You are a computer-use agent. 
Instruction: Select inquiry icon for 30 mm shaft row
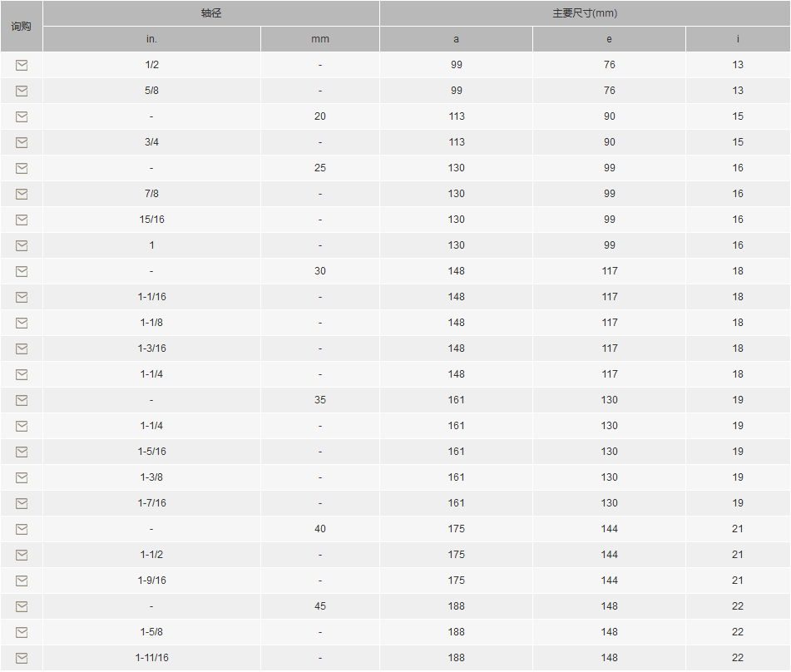pyautogui.click(x=22, y=271)
